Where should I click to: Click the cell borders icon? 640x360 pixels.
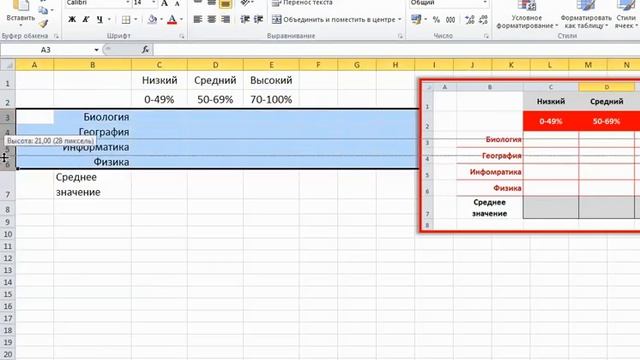(x=126, y=19)
